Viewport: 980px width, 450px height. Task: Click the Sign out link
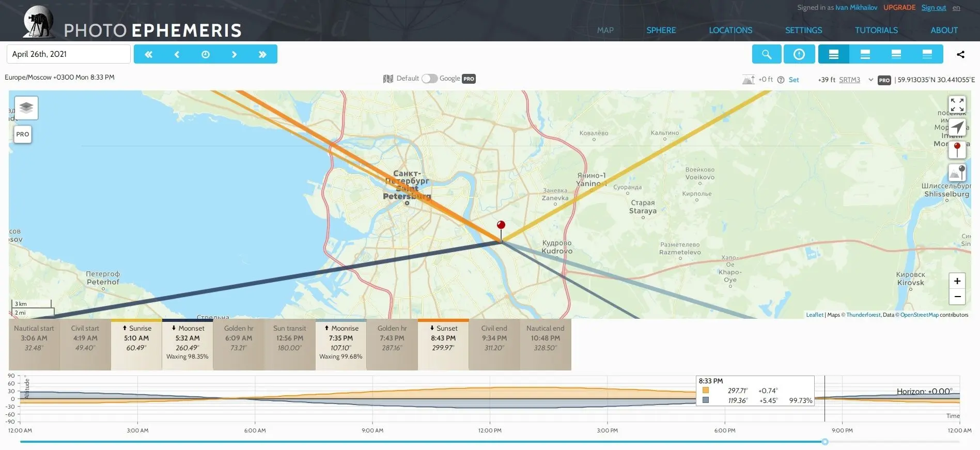[934, 7]
